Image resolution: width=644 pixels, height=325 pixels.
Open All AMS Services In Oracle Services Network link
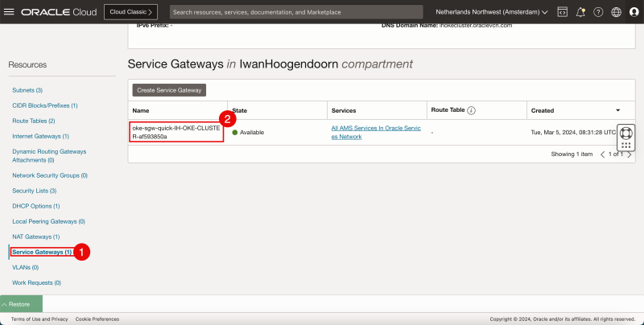coord(376,132)
